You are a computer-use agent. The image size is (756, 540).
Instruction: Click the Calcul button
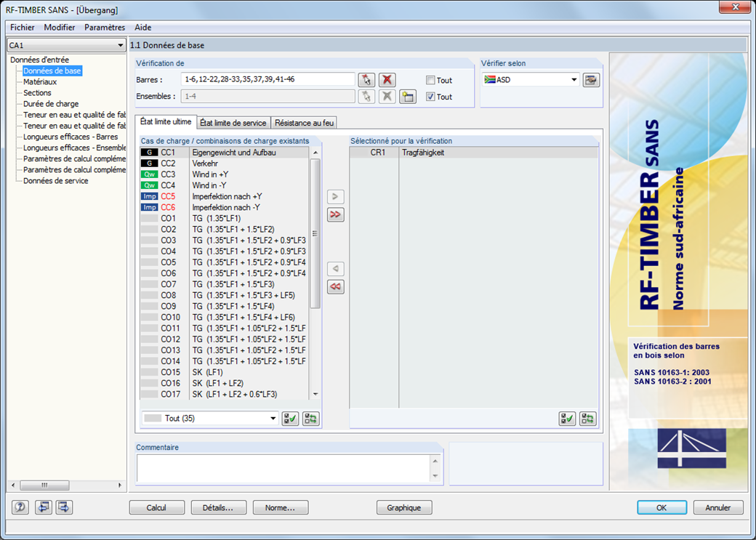pos(157,508)
